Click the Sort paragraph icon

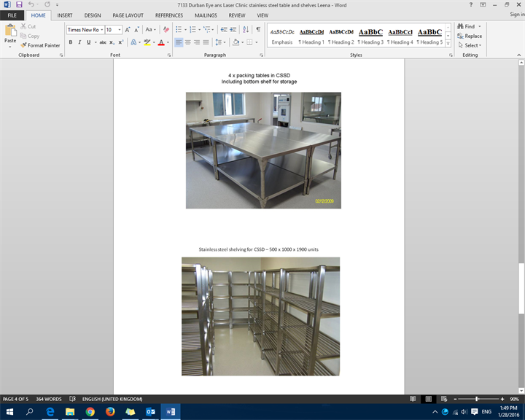pos(246,29)
